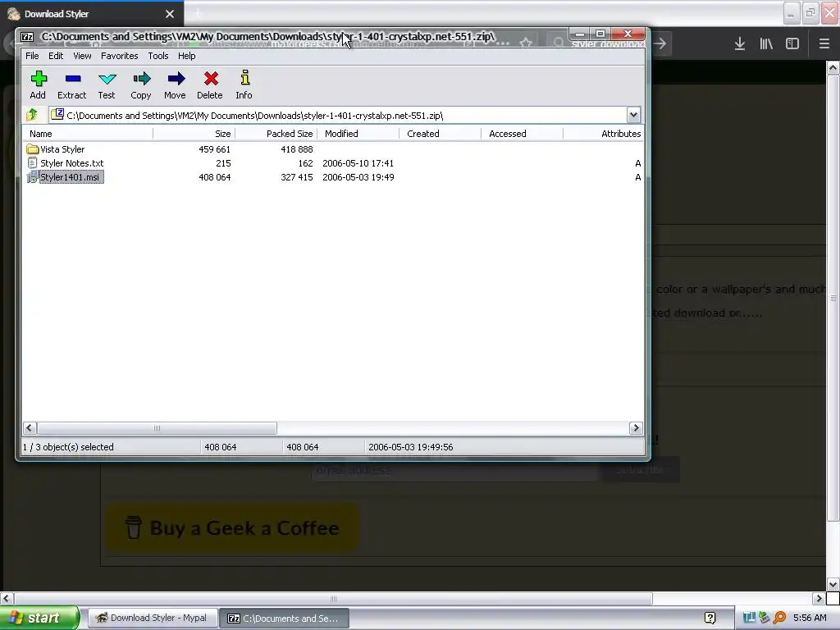Viewport: 840px width, 630px height.
Task: Select the Styler Notes.txt file icon
Action: (33, 163)
